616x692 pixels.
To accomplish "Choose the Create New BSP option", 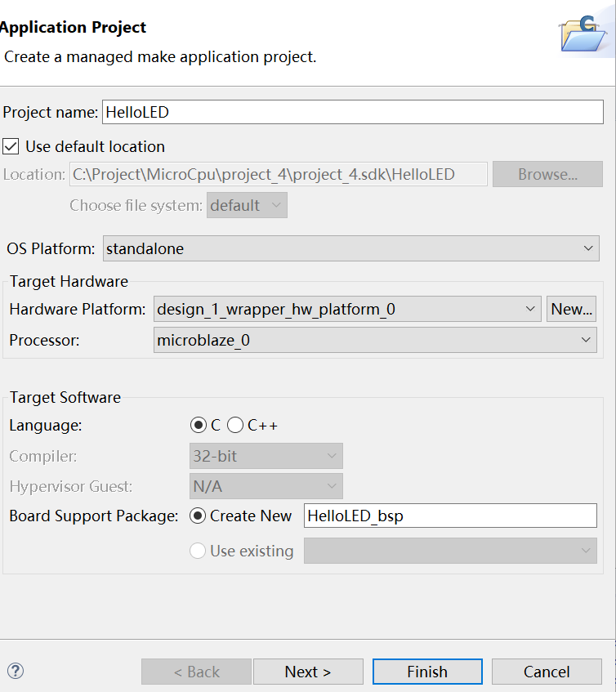I will point(197,516).
